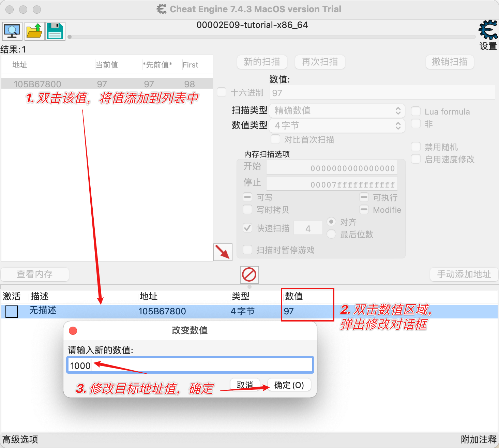The image size is (499, 448).
Task: Save the current cheat table
Action: click(x=55, y=31)
